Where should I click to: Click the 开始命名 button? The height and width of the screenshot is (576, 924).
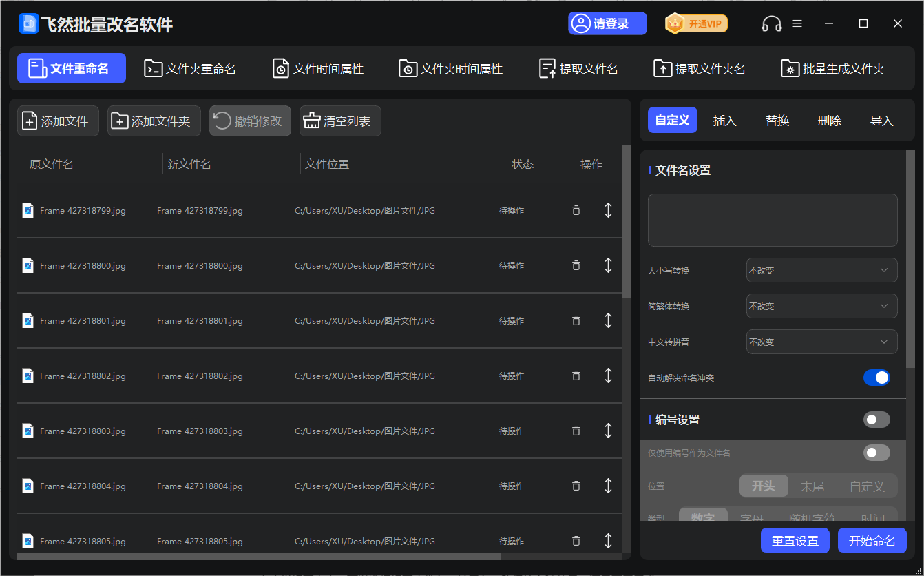coord(872,541)
